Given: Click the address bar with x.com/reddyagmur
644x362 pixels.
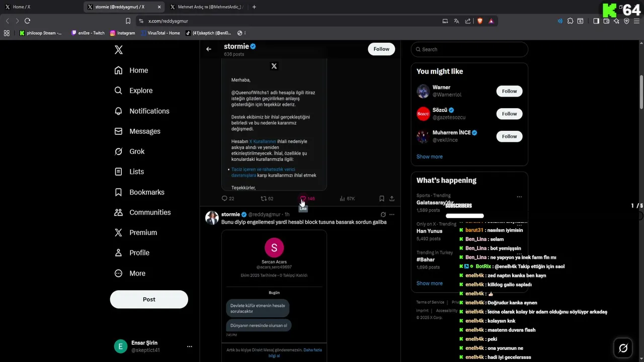Looking at the screenshot, I should click(287, 21).
